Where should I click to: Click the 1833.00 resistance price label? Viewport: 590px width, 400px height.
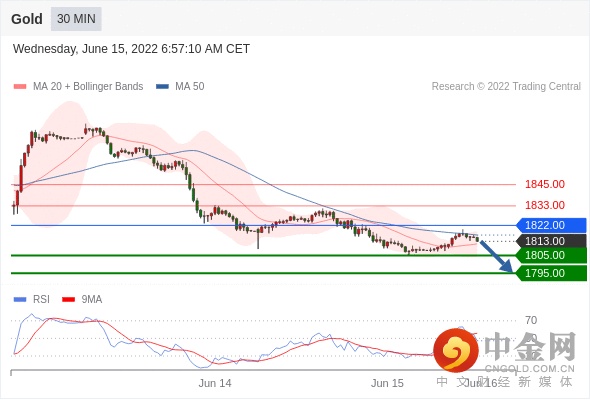545,205
